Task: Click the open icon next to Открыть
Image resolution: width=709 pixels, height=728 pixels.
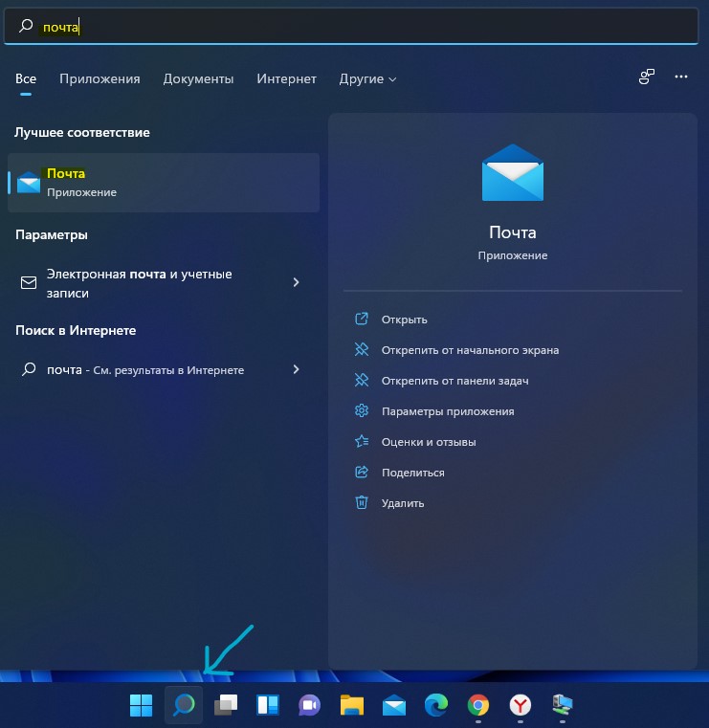Action: tap(362, 319)
